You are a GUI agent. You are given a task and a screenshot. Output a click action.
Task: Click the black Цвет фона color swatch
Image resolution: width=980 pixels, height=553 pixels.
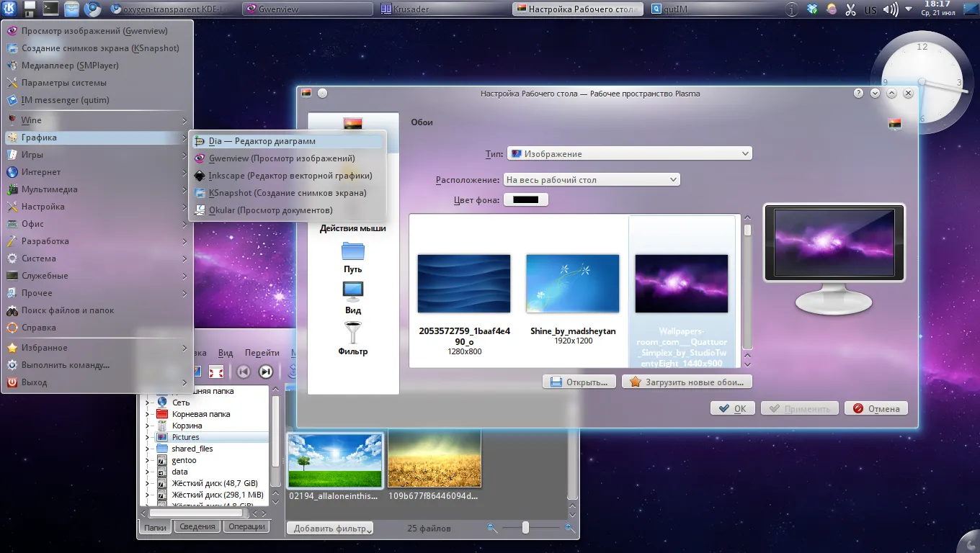pyautogui.click(x=525, y=199)
